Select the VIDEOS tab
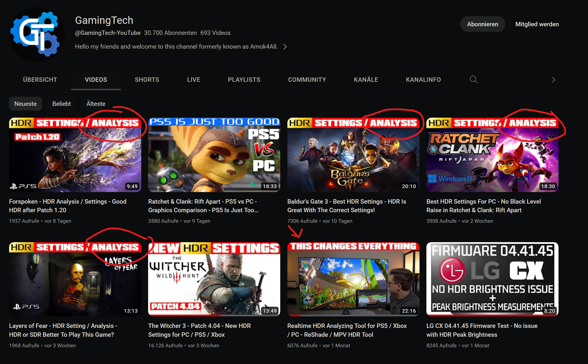 (x=96, y=80)
